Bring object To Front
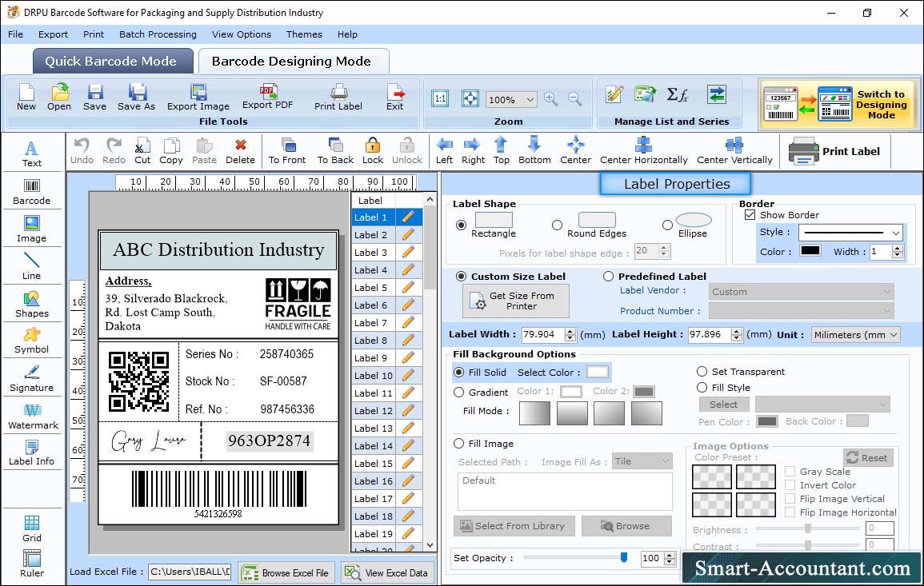The image size is (924, 586). [287, 151]
